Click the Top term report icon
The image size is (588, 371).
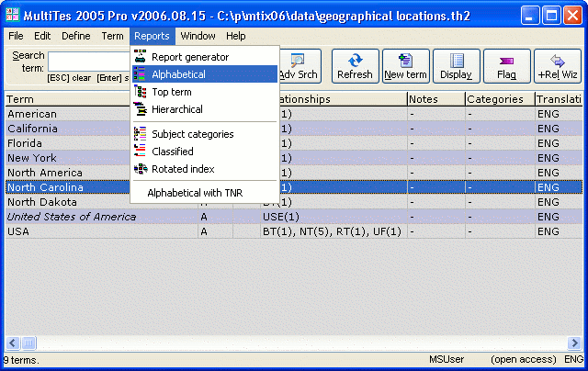click(141, 92)
